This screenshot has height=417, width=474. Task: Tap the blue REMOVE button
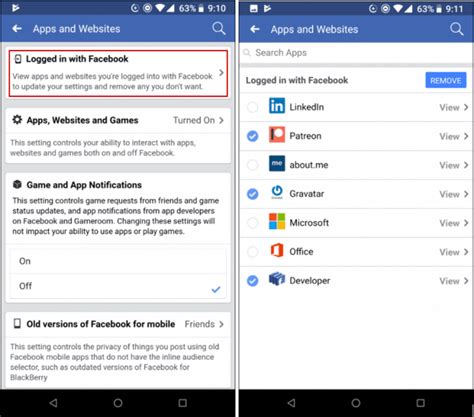(446, 80)
